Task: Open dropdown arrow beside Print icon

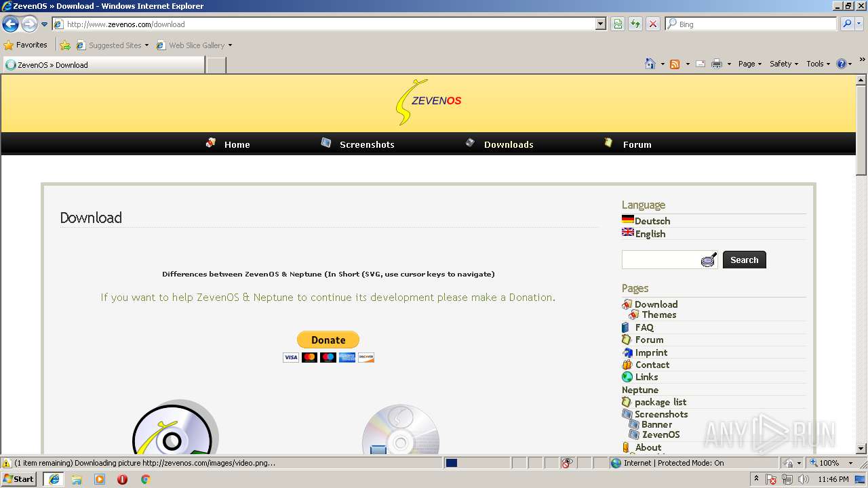Action: (729, 64)
